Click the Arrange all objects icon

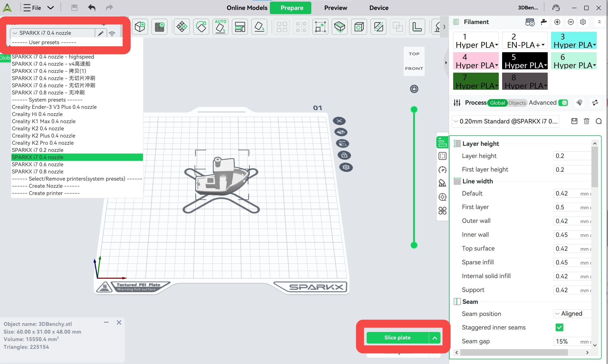click(x=240, y=27)
